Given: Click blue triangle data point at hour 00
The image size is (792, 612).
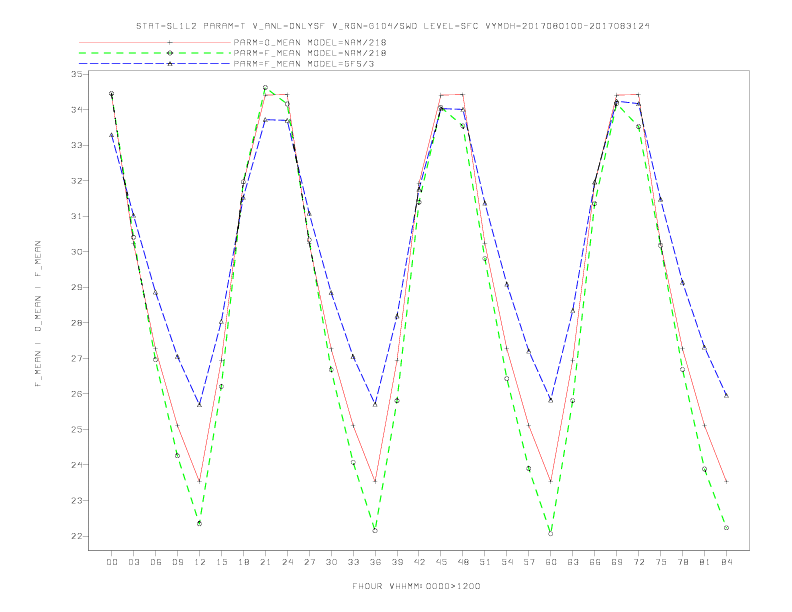Looking at the screenshot, I should (112, 135).
